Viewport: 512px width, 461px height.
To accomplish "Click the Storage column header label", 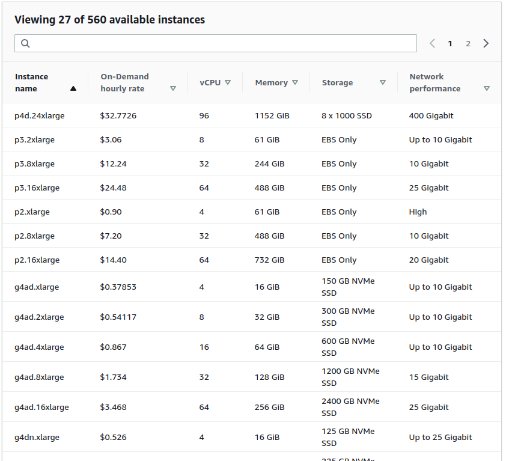I will (x=337, y=83).
